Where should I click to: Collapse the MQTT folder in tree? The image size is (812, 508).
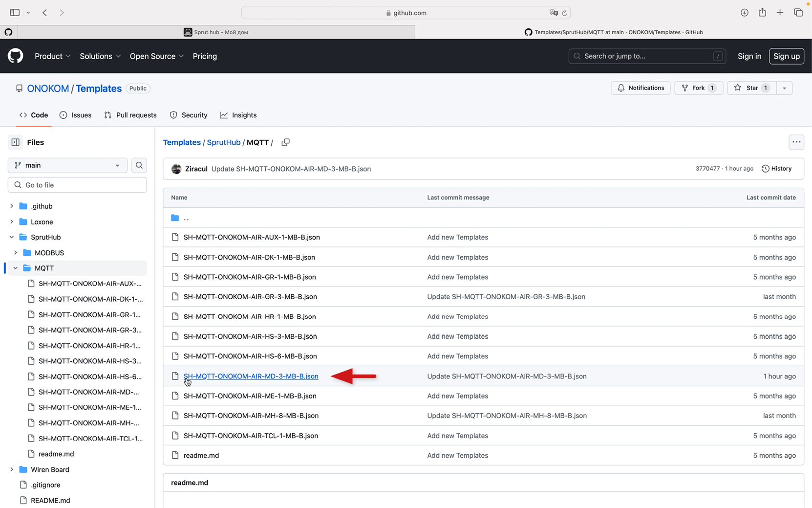tap(16, 268)
